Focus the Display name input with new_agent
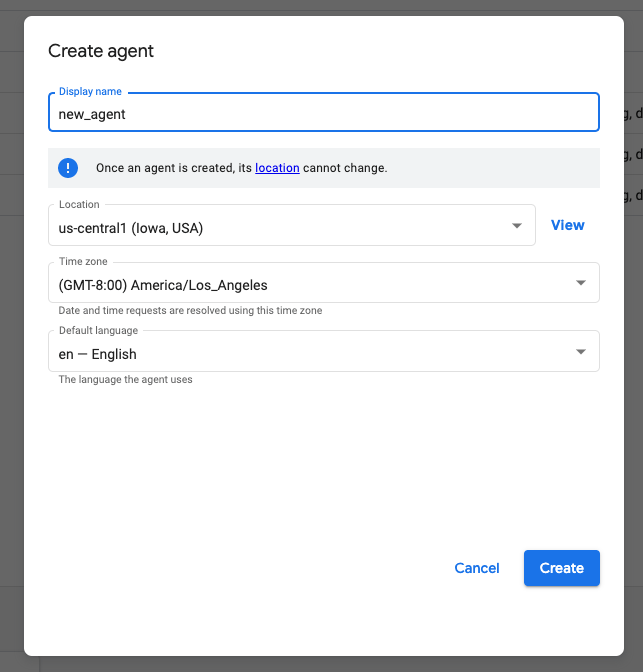Image resolution: width=643 pixels, height=672 pixels. (324, 112)
